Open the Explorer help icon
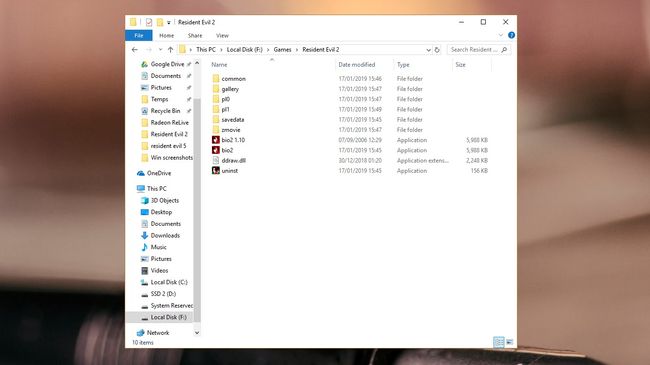 coord(512,35)
